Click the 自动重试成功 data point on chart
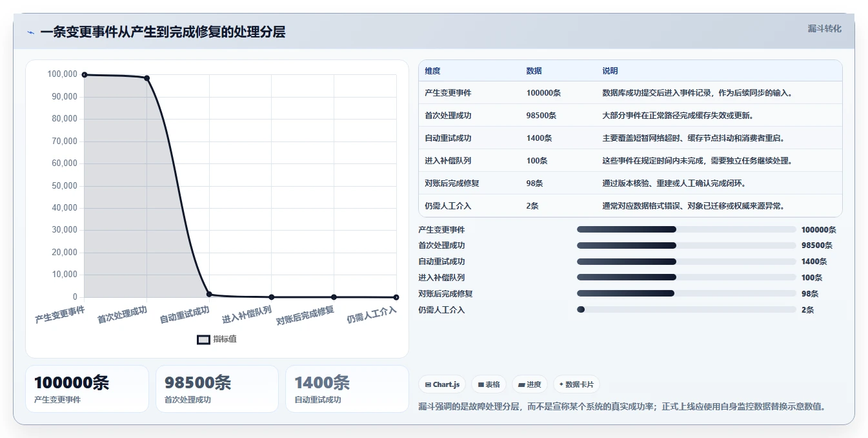This screenshot has height=438, width=868. click(x=209, y=294)
